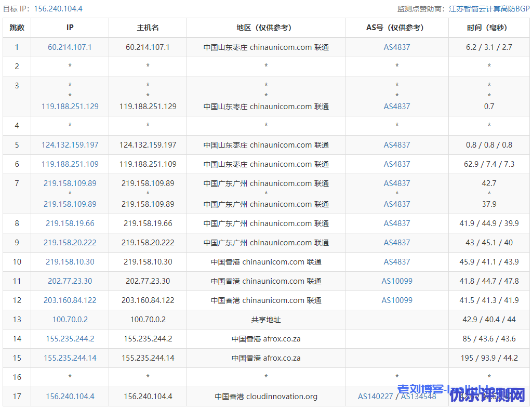Image resolution: width=532 pixels, height=409 pixels.
Task: Select the 119.188.251.109 IP link
Action: coord(70,164)
